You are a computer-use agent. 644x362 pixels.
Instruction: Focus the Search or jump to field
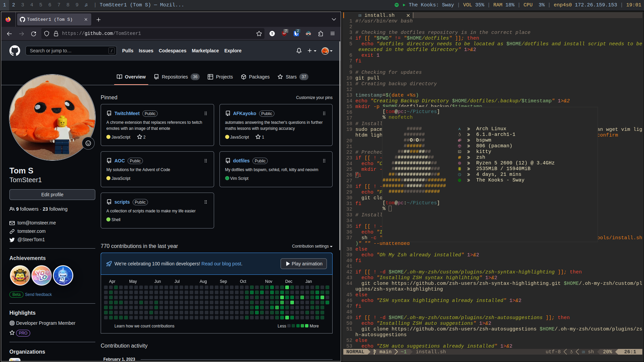tap(71, 51)
